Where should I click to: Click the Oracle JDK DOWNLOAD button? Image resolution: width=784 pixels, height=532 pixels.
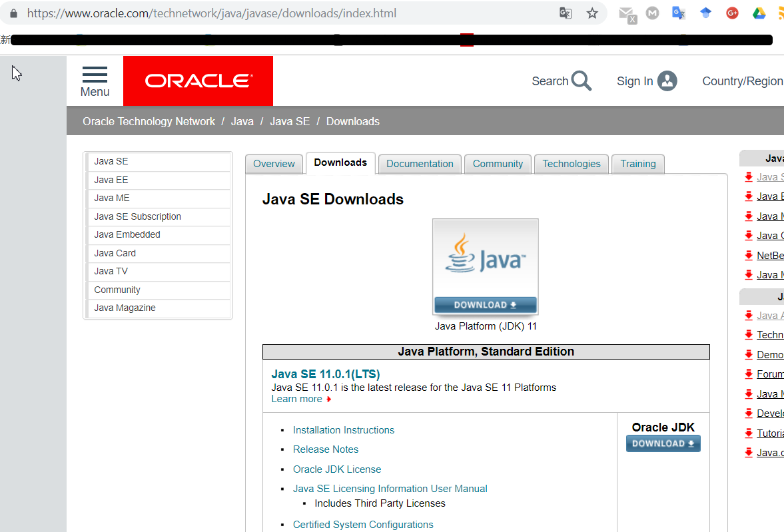coord(663,443)
